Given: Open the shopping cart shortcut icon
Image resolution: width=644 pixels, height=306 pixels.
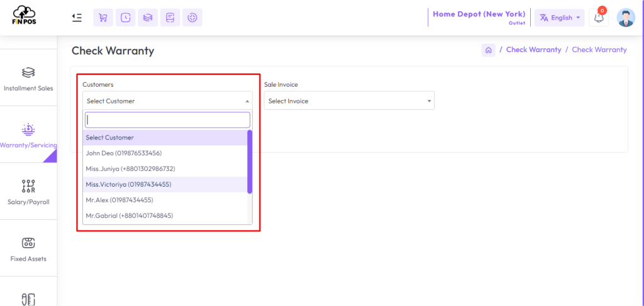Looking at the screenshot, I should pos(103,18).
